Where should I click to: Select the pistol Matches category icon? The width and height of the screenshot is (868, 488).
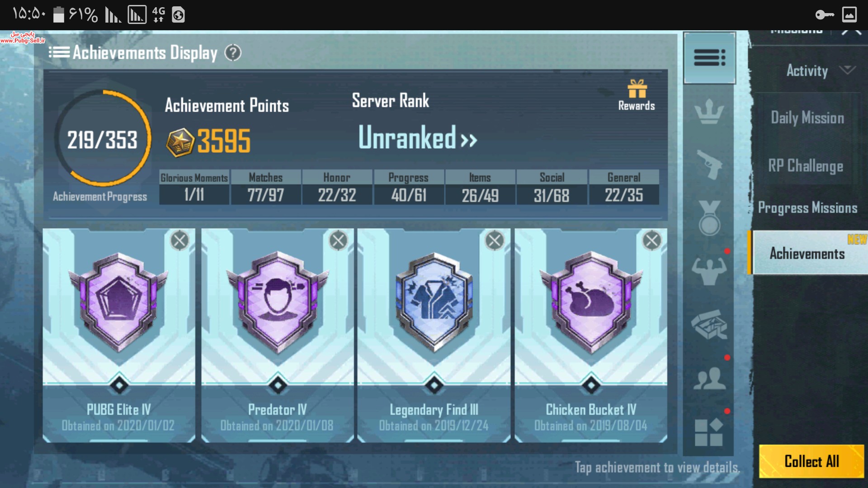point(709,164)
